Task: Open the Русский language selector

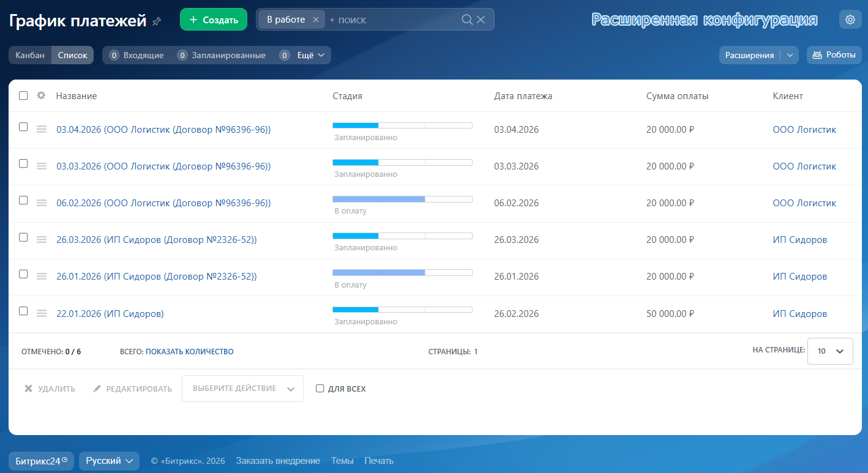Action: [109, 461]
